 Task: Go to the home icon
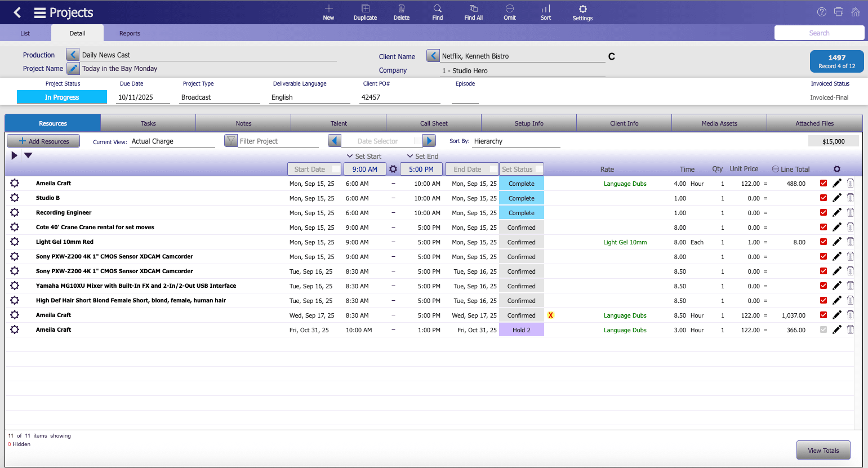856,12
